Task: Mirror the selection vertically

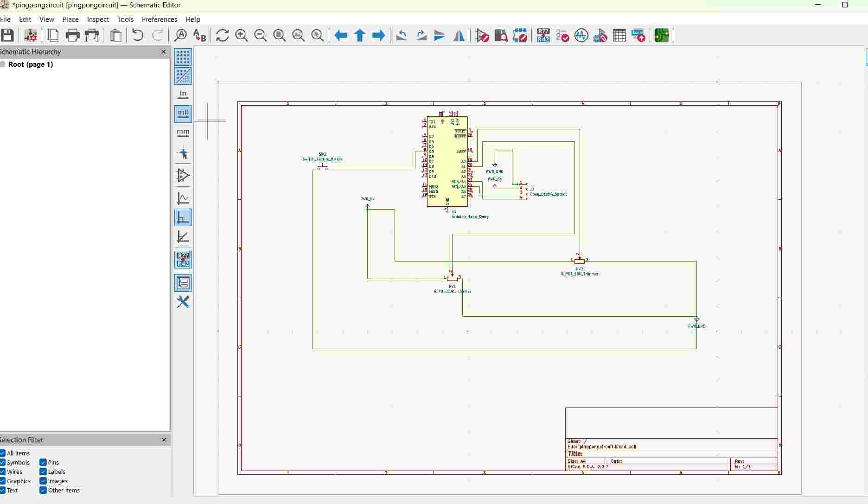Action: pos(439,35)
